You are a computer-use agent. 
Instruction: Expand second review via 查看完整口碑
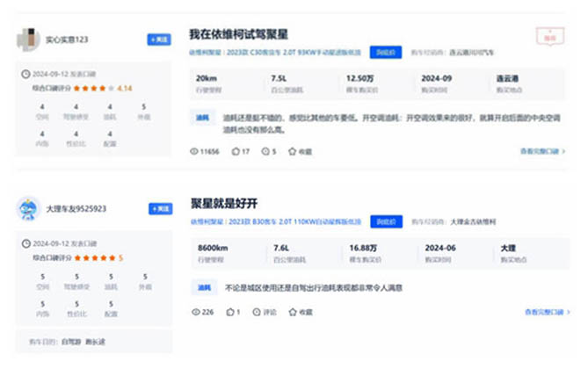pos(546,312)
